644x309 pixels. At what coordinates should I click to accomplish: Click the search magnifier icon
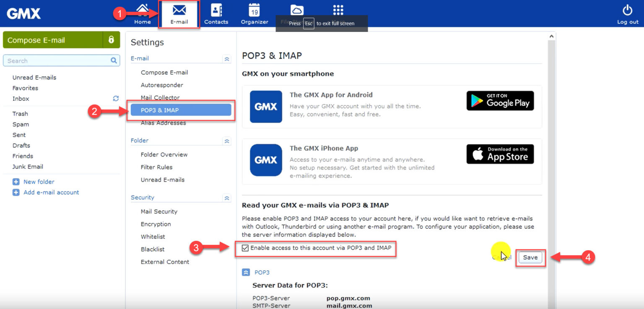click(113, 60)
